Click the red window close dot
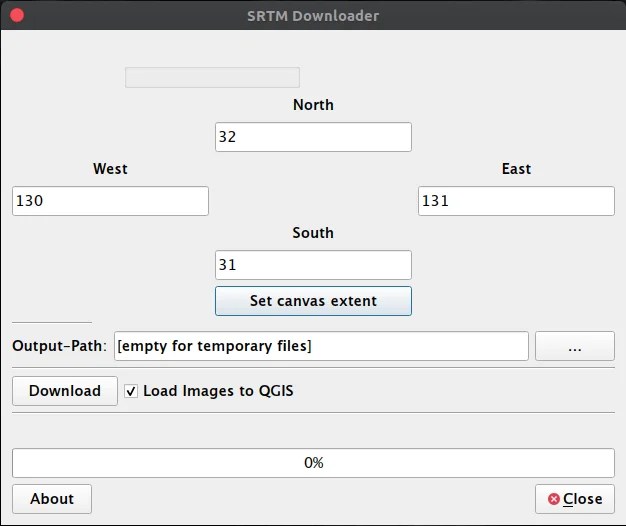The height and width of the screenshot is (526, 626). [17, 16]
